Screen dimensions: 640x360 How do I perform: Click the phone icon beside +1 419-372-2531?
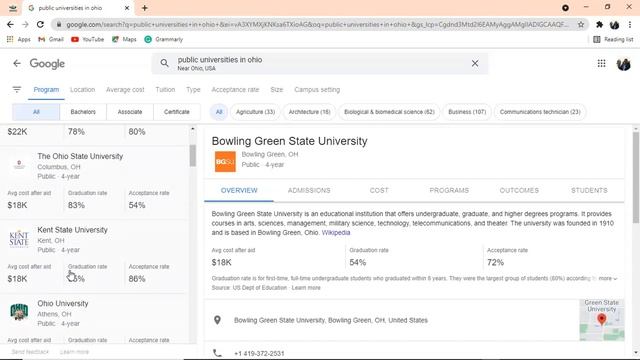pos(218,353)
